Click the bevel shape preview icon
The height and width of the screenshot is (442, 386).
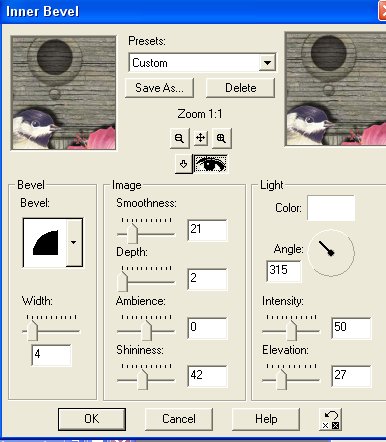(45, 243)
